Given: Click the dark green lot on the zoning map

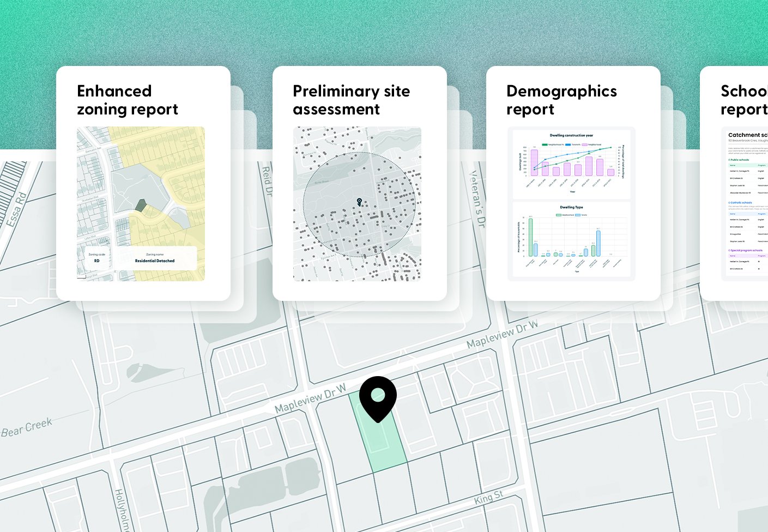Looking at the screenshot, I should point(141,205).
